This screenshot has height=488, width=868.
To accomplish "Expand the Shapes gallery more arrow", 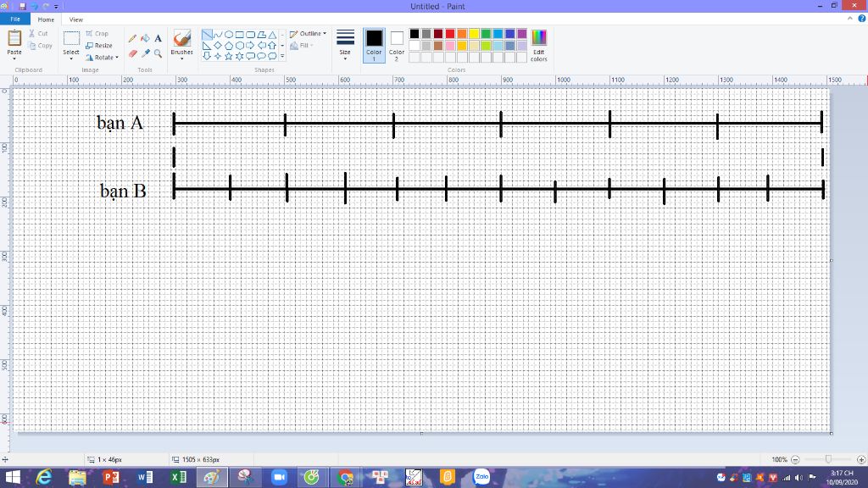I will pyautogui.click(x=282, y=56).
